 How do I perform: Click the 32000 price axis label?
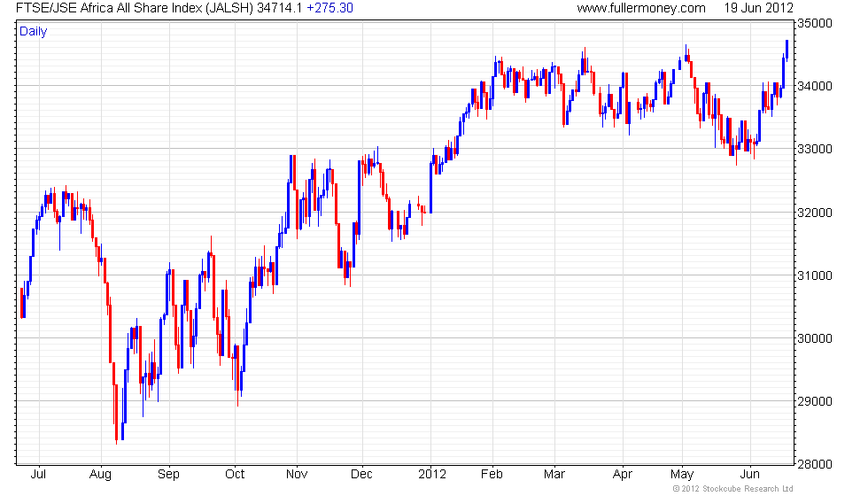tap(814, 213)
